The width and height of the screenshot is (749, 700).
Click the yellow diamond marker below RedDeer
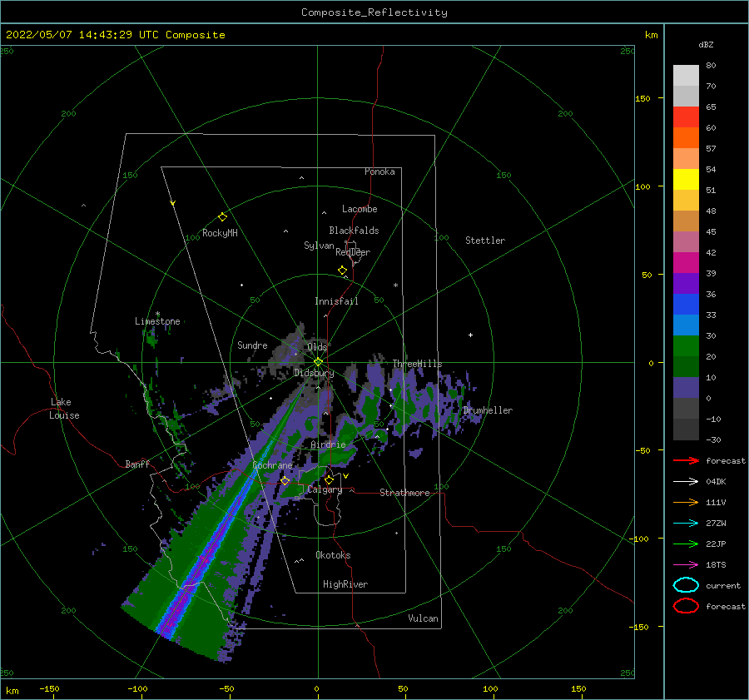(343, 270)
